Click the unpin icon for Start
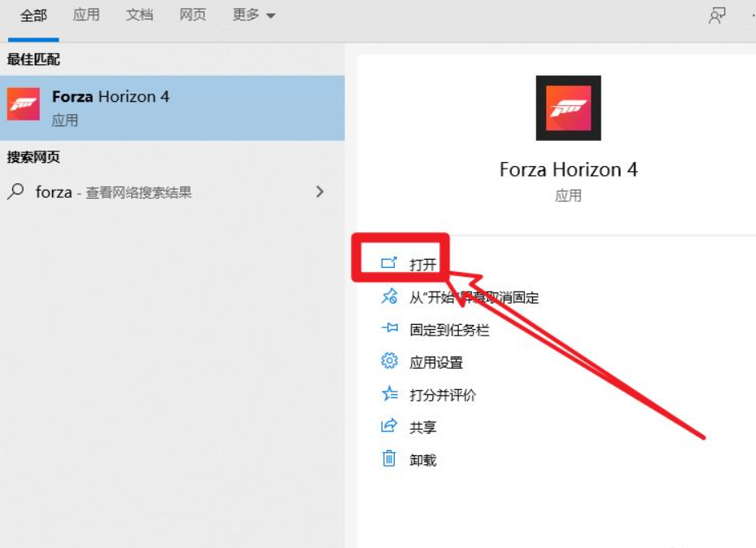The height and width of the screenshot is (548, 756). pyautogui.click(x=389, y=296)
